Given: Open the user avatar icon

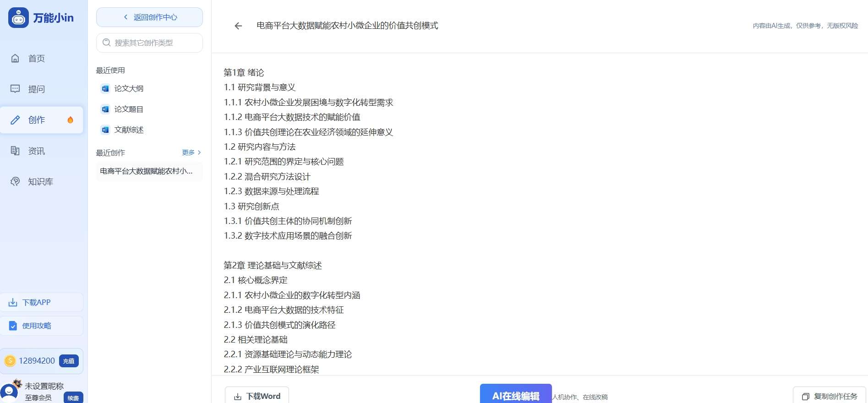Looking at the screenshot, I should point(9,392).
